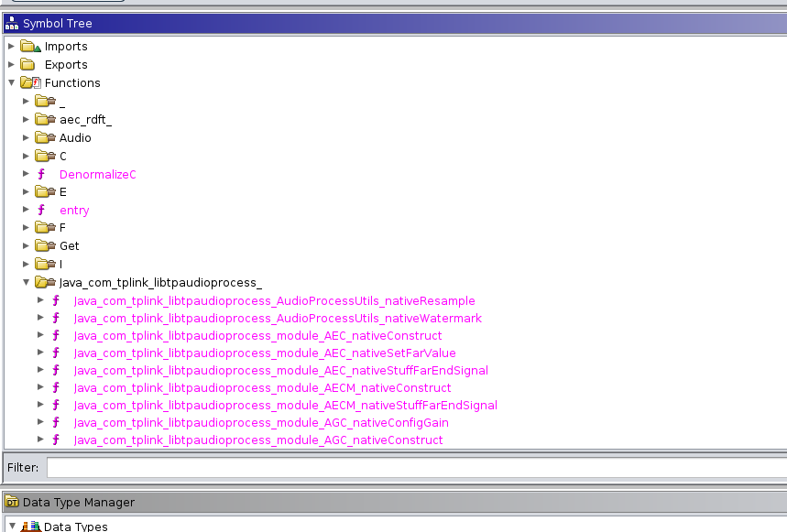Expand the Audio folder arrow
The width and height of the screenshot is (787, 532).
point(26,137)
